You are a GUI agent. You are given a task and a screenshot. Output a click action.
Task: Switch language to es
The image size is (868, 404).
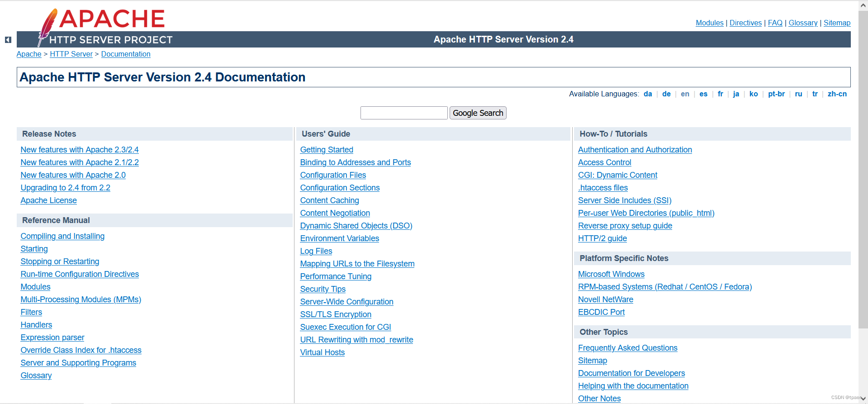(703, 94)
